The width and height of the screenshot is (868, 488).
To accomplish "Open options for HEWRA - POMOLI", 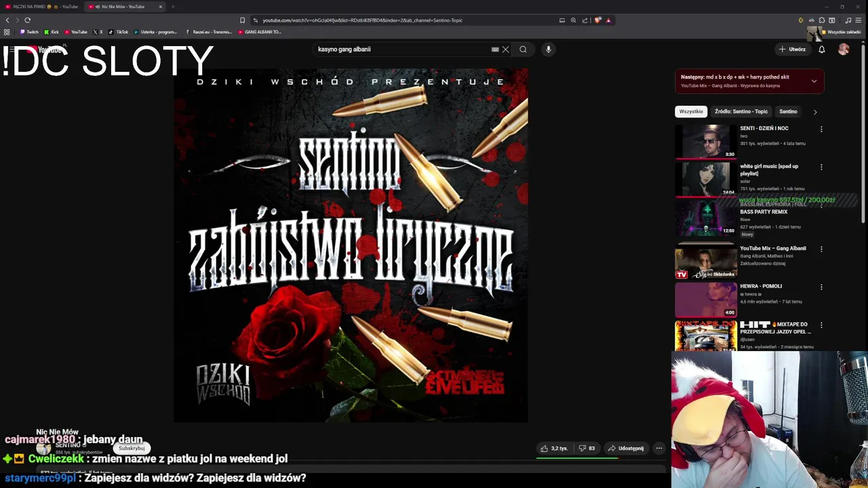I will click(821, 287).
